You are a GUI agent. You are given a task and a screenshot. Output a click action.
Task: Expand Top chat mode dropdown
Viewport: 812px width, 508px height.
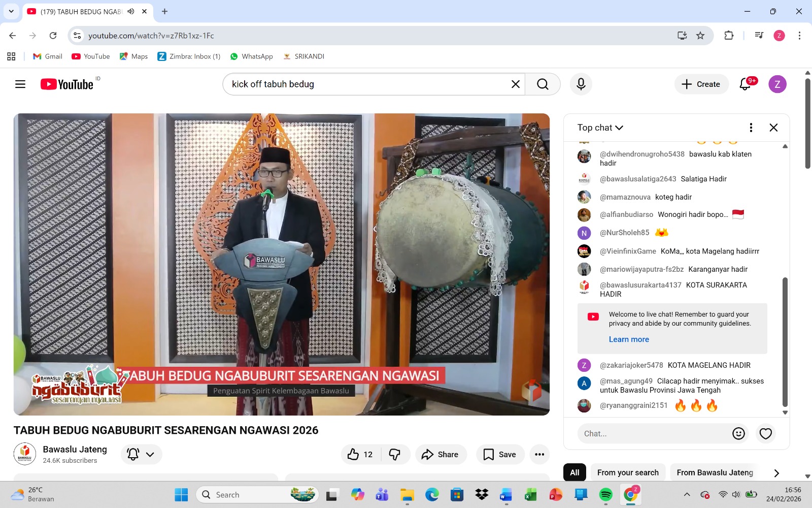(x=600, y=128)
